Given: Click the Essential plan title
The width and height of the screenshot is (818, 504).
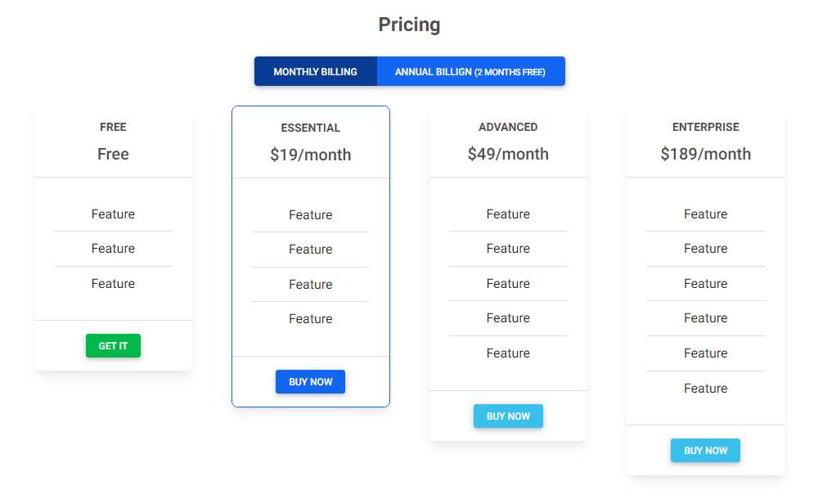Looking at the screenshot, I should (x=310, y=128).
